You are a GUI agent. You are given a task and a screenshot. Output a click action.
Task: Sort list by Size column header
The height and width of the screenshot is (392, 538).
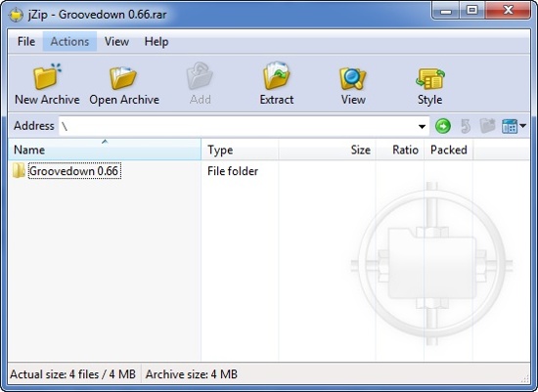tap(327, 150)
